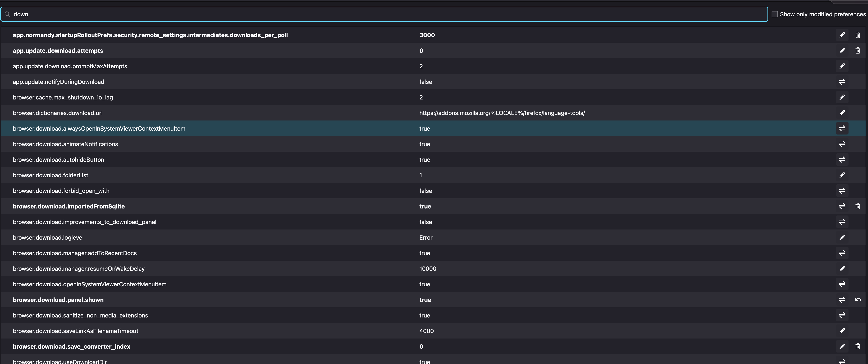
Task: Delete the downloads_per_poll preference with trash icon
Action: [x=857, y=35]
